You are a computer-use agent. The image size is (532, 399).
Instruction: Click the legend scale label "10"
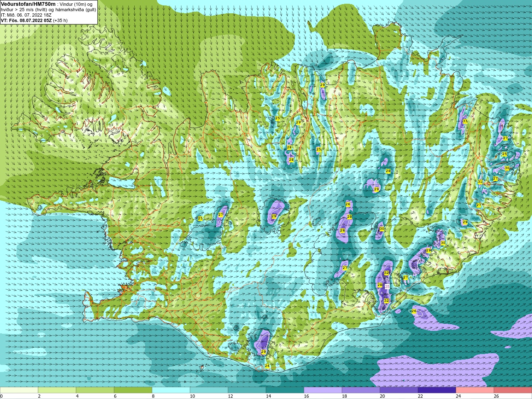192,396
